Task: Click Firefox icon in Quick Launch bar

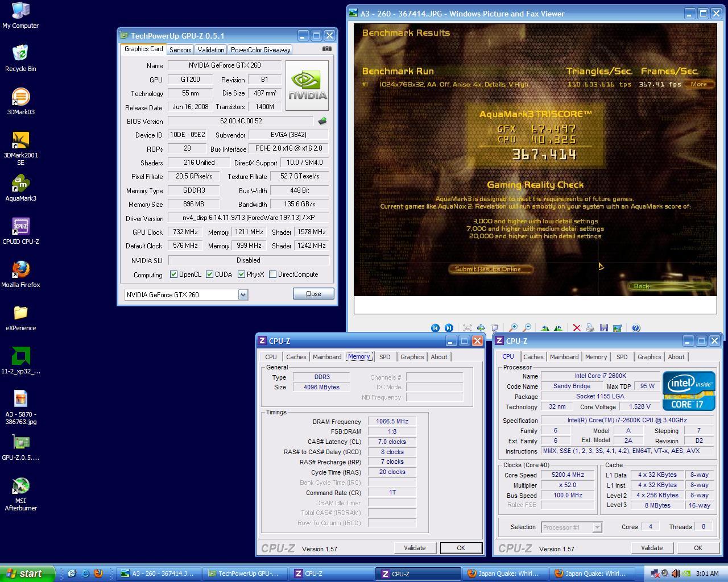Action: coord(98,573)
